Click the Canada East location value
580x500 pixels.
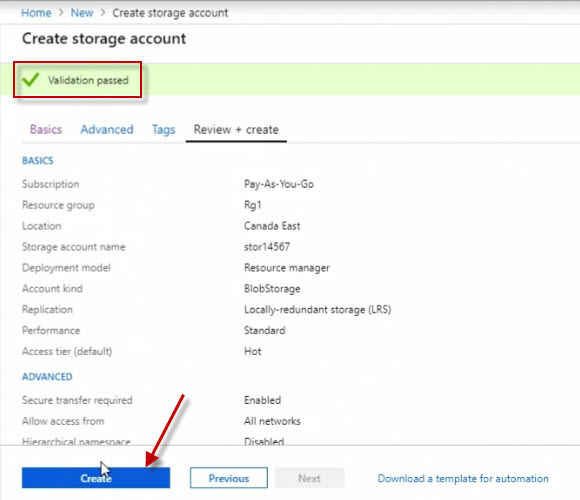coord(272,226)
